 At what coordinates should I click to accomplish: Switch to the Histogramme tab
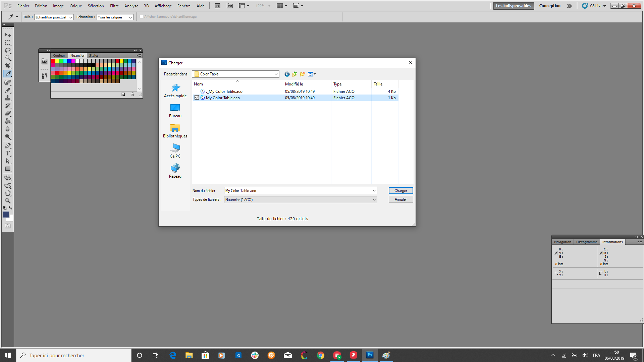click(587, 242)
